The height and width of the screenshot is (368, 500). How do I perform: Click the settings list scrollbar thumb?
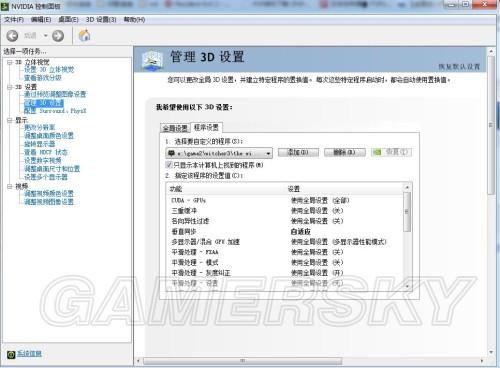(x=407, y=212)
